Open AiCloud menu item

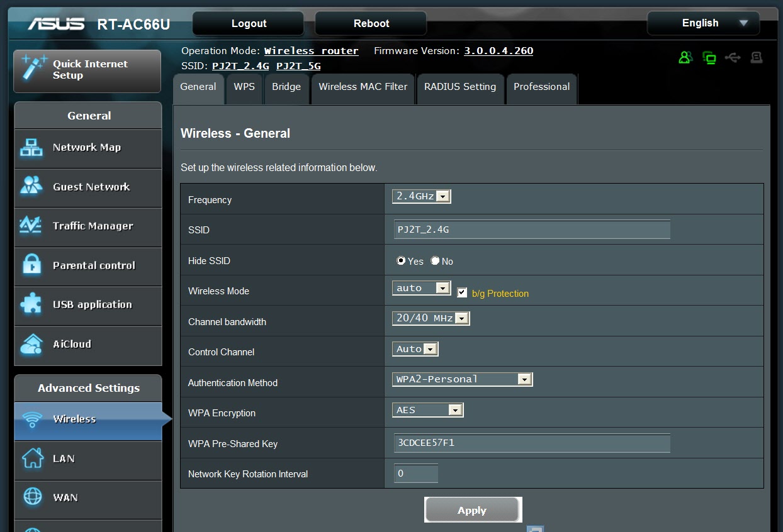(x=88, y=345)
